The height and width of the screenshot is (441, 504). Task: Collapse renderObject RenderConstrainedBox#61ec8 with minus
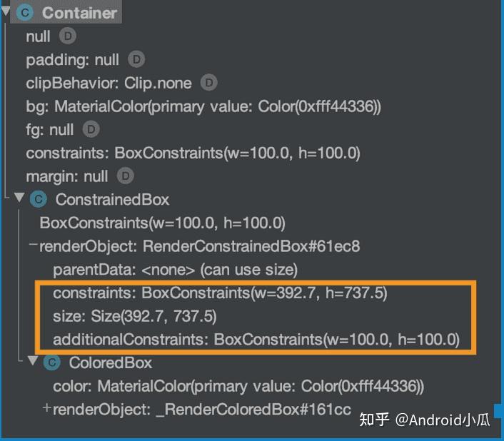click(33, 244)
